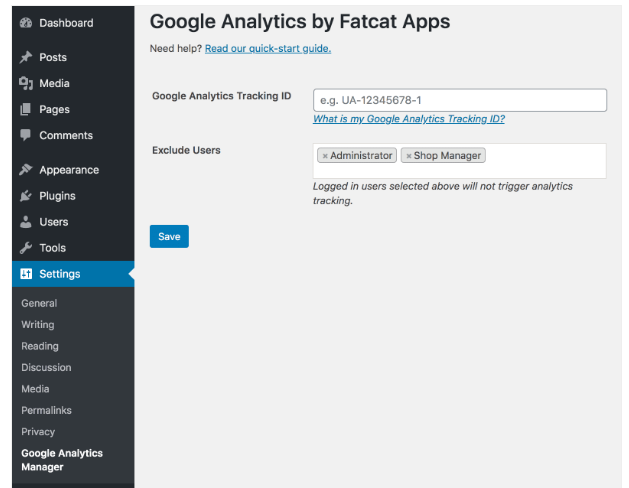Select Google Analytics Manager submenu item
This screenshot has height=488, width=629.
coord(62,460)
